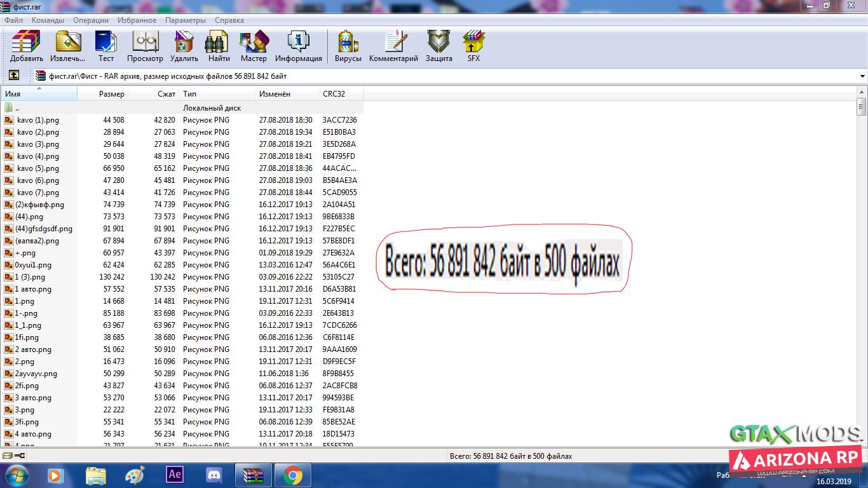Image resolution: width=868 pixels, height=488 pixels.
Task: Open Google Chrome from the taskbar
Action: tap(292, 475)
